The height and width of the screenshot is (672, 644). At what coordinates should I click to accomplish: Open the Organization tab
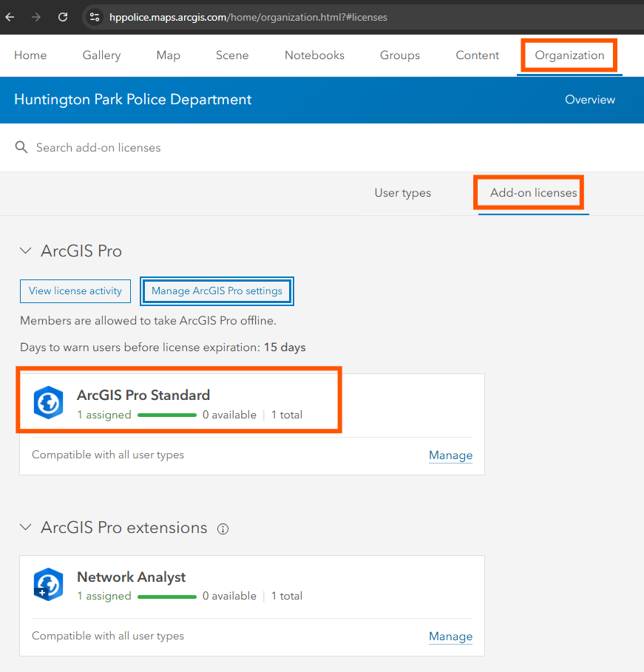569,55
